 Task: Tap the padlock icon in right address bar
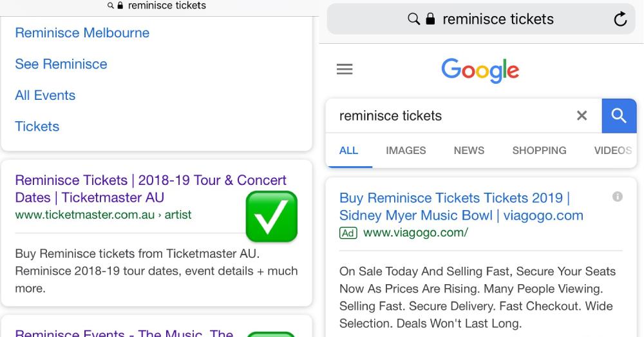tap(431, 19)
